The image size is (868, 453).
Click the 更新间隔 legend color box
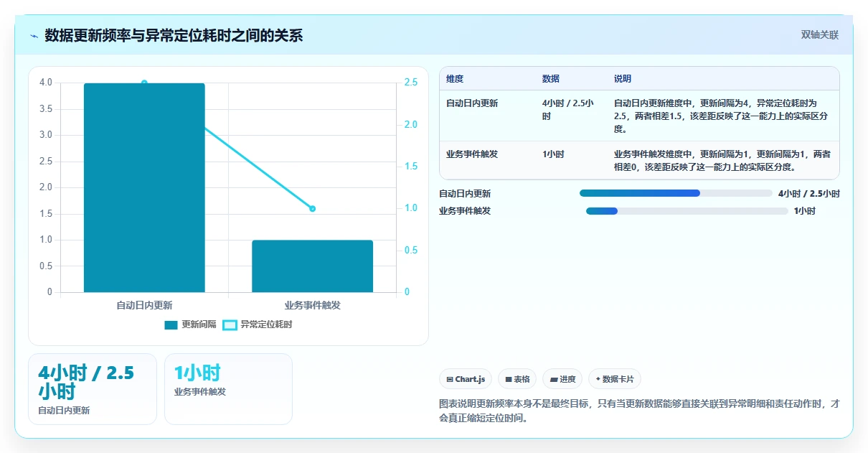coord(171,325)
